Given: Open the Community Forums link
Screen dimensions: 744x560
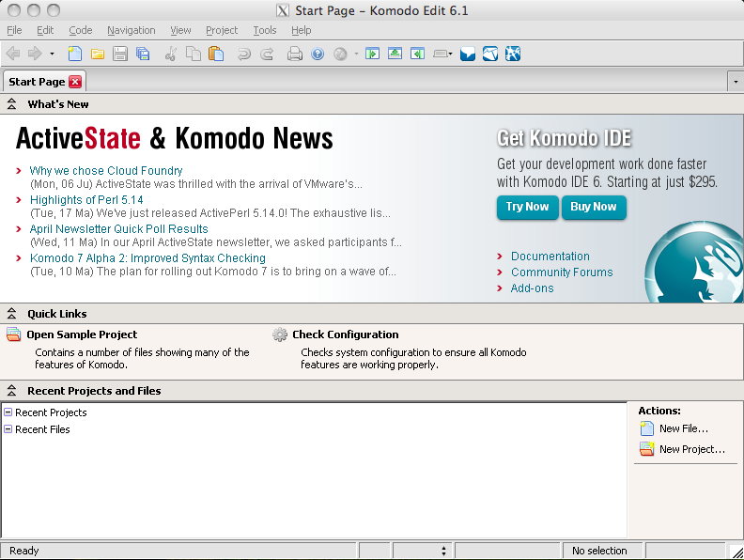Looking at the screenshot, I should [x=562, y=272].
